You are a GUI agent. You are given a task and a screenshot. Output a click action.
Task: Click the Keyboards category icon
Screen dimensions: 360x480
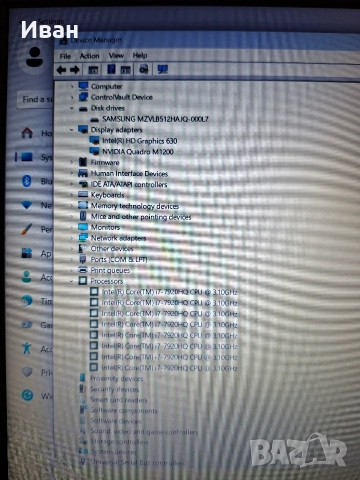(83, 195)
